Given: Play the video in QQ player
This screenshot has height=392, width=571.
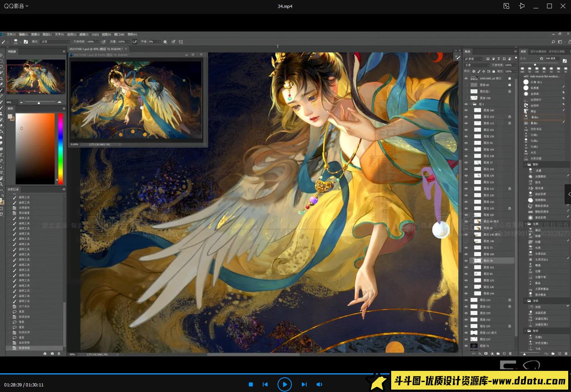Looking at the screenshot, I should coord(285,384).
